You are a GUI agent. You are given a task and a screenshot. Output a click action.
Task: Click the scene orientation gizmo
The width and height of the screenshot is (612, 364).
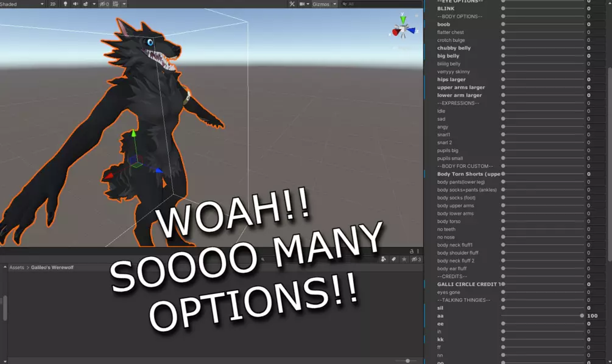[x=403, y=28]
